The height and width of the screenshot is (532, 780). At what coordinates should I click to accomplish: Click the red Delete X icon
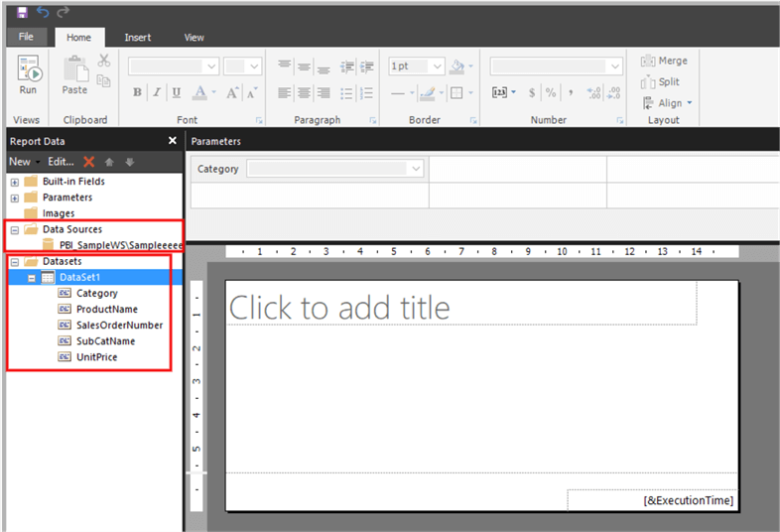click(89, 162)
